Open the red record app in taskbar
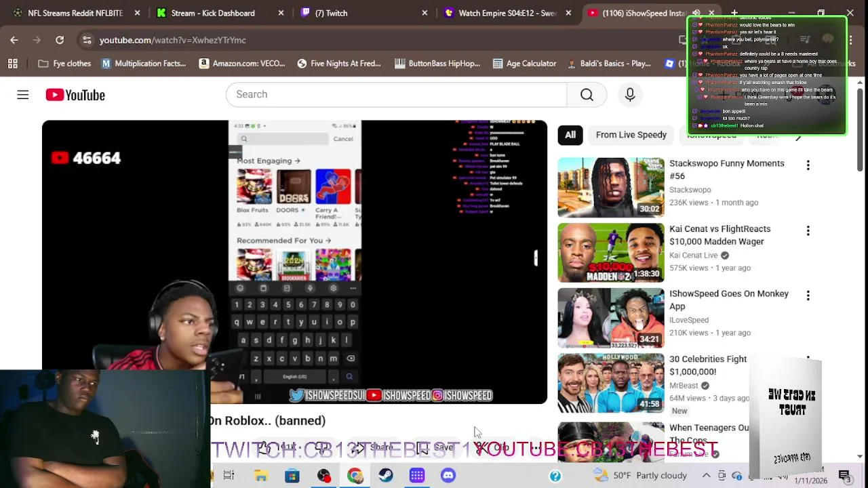Screen dimensions: 868x488 (323, 476)
